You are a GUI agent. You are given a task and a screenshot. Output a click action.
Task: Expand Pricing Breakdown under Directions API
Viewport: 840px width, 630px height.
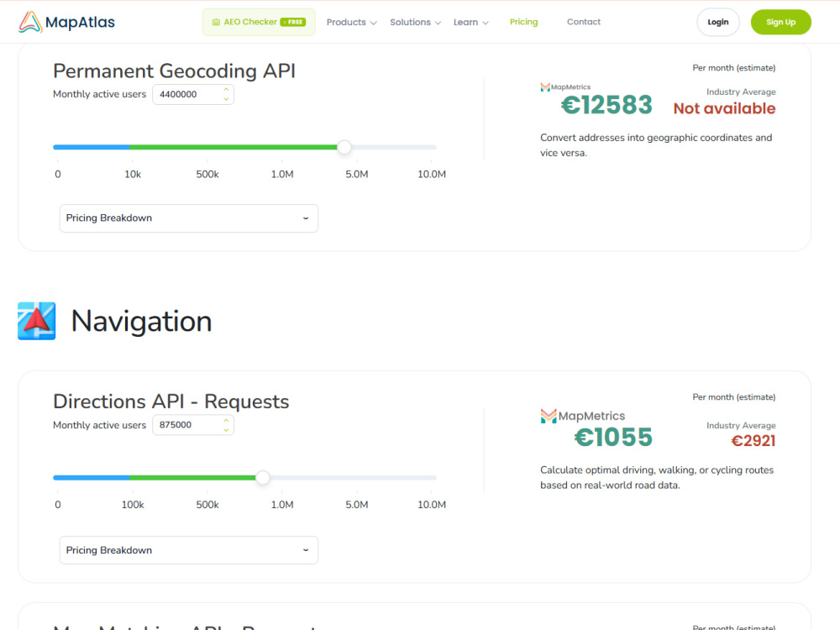(x=188, y=550)
